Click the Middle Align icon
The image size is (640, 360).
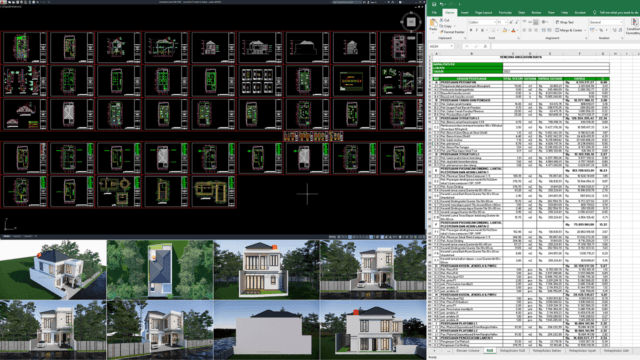pyautogui.click(x=530, y=22)
